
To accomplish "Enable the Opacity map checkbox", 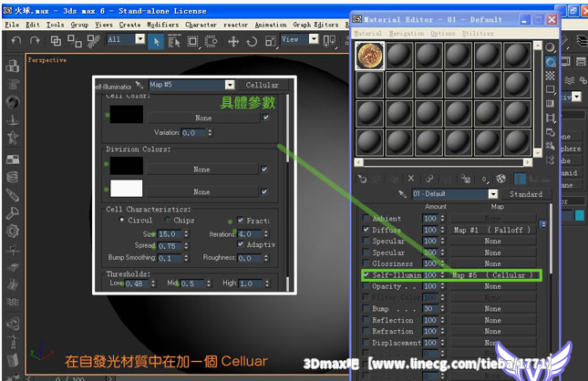I will click(366, 286).
